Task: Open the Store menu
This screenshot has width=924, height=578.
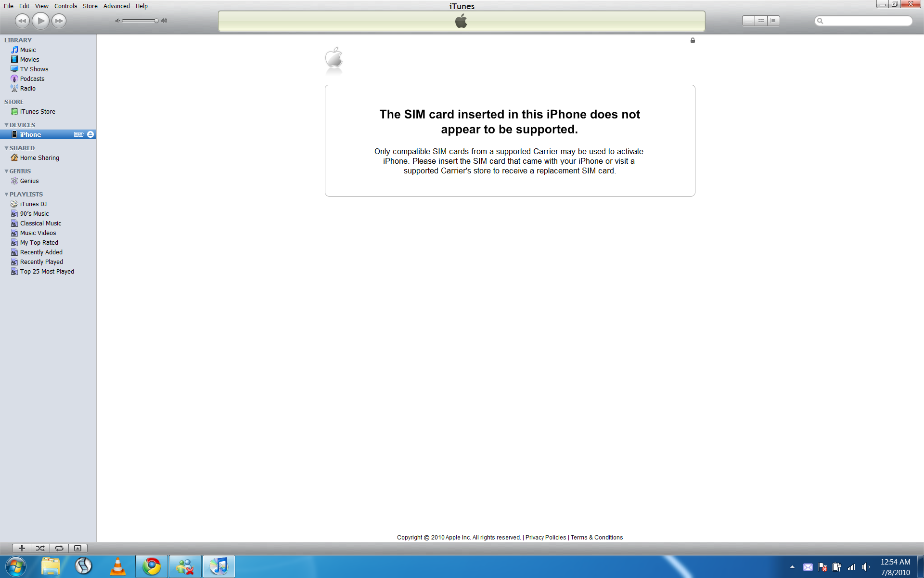Action: (90, 6)
